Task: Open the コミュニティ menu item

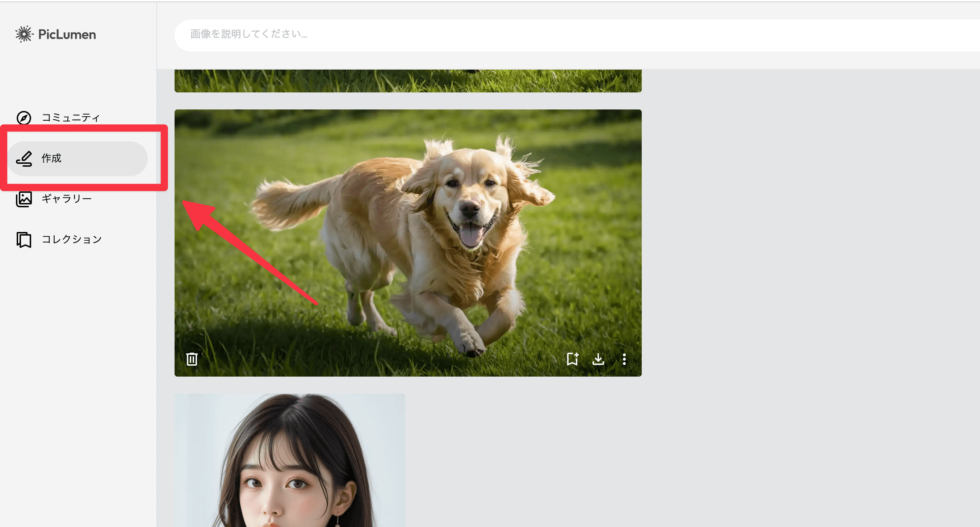Action: tap(70, 118)
